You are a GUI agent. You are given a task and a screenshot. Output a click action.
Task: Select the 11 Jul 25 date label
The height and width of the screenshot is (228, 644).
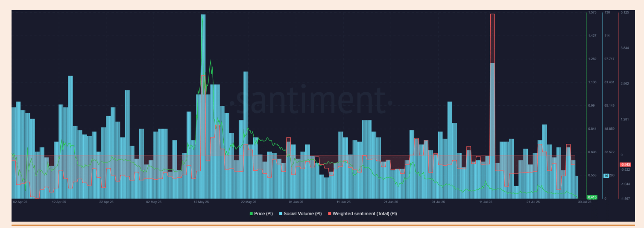pyautogui.click(x=486, y=202)
